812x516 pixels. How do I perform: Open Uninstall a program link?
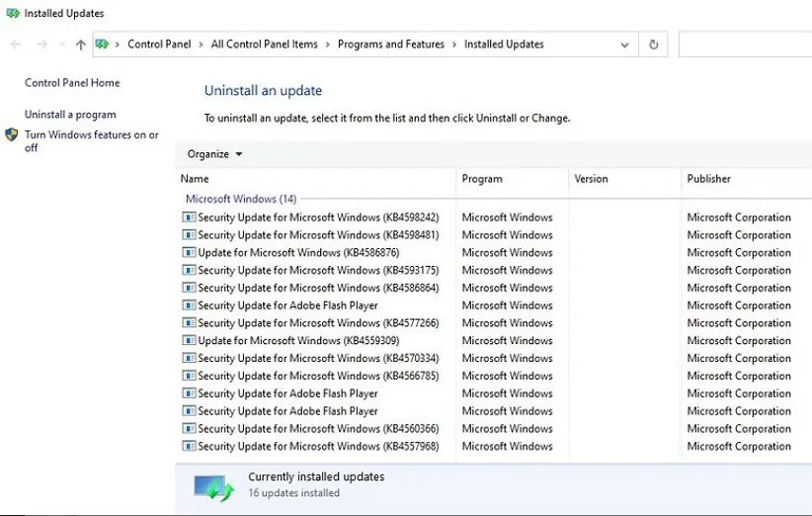70,115
